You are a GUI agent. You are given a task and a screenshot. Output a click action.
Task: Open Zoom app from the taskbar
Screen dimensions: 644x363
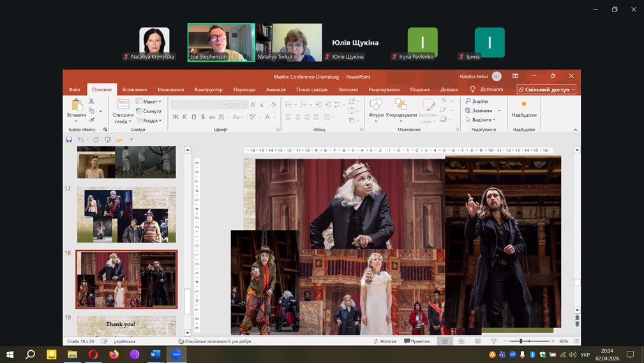click(x=176, y=354)
